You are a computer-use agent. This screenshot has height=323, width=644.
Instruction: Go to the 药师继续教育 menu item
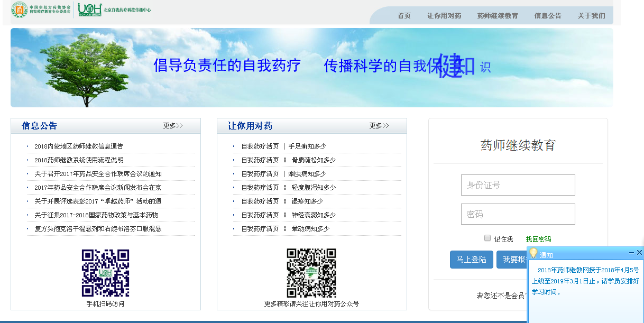point(498,16)
